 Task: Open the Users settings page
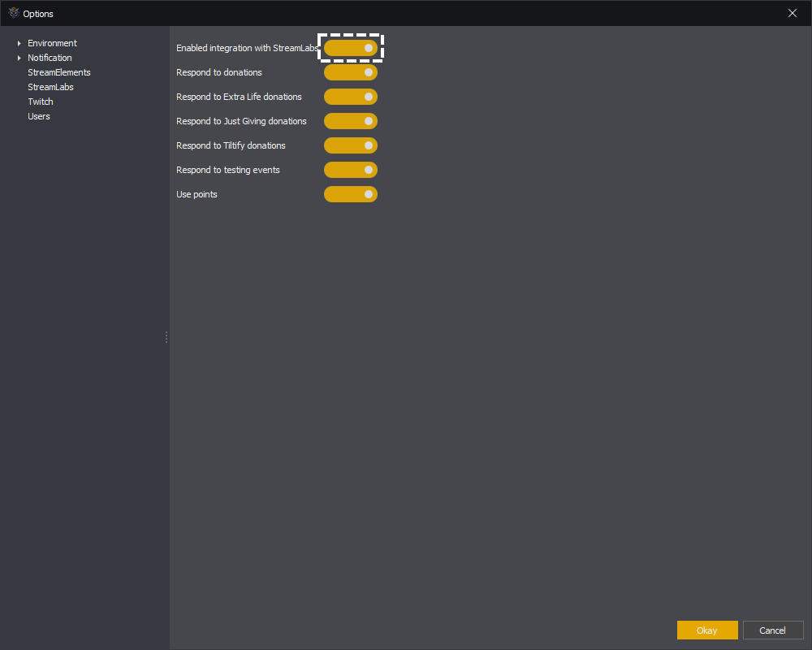pyautogui.click(x=39, y=115)
